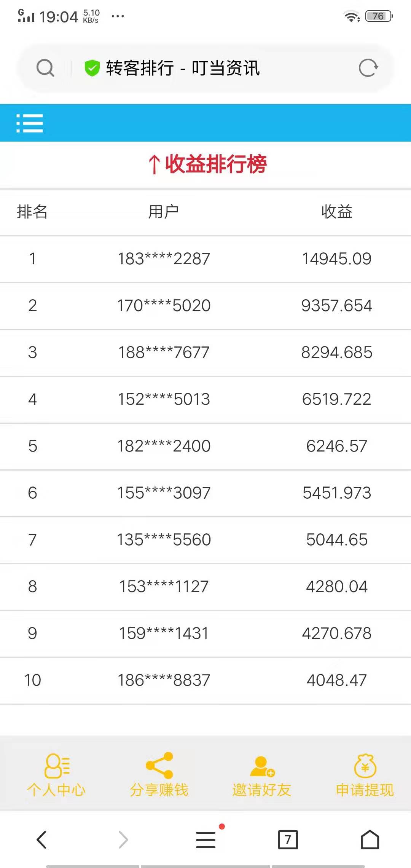Screen dimensions: 411x868
Task: Open the browser hamburger menu
Action: coord(206,839)
